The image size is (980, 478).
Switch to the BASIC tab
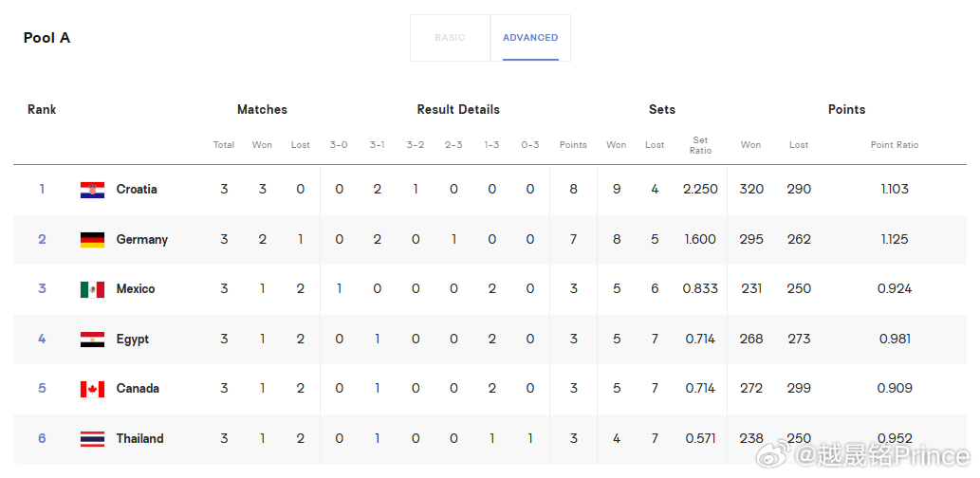tap(450, 38)
